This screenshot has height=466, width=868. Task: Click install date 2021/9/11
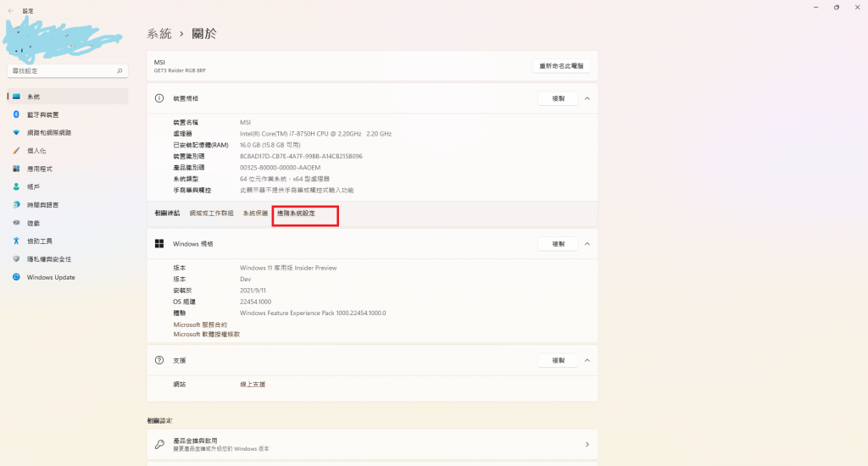tap(253, 291)
